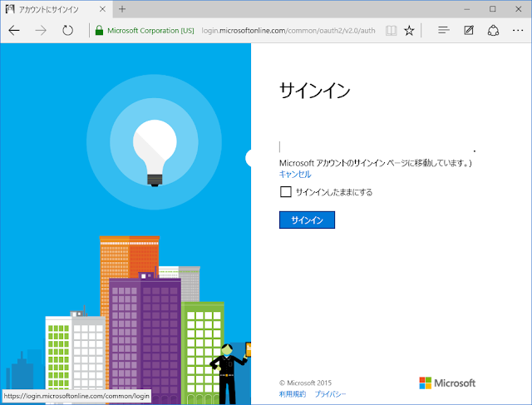Click the © Microsoft 2015 text

(305, 383)
